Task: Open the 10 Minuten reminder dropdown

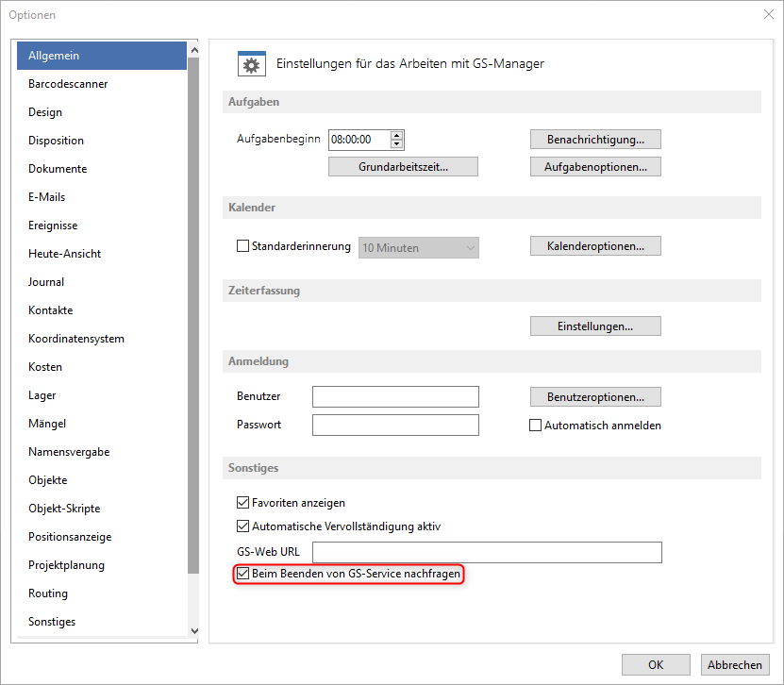Action: tap(419, 247)
